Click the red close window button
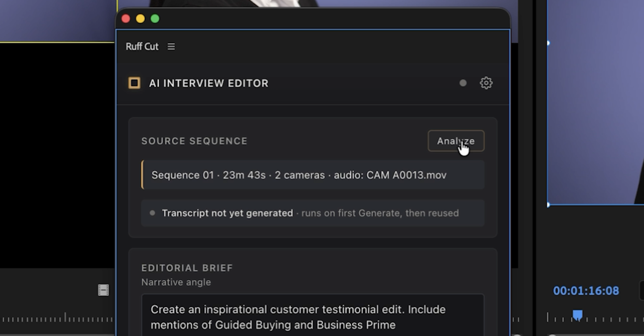 (126, 19)
